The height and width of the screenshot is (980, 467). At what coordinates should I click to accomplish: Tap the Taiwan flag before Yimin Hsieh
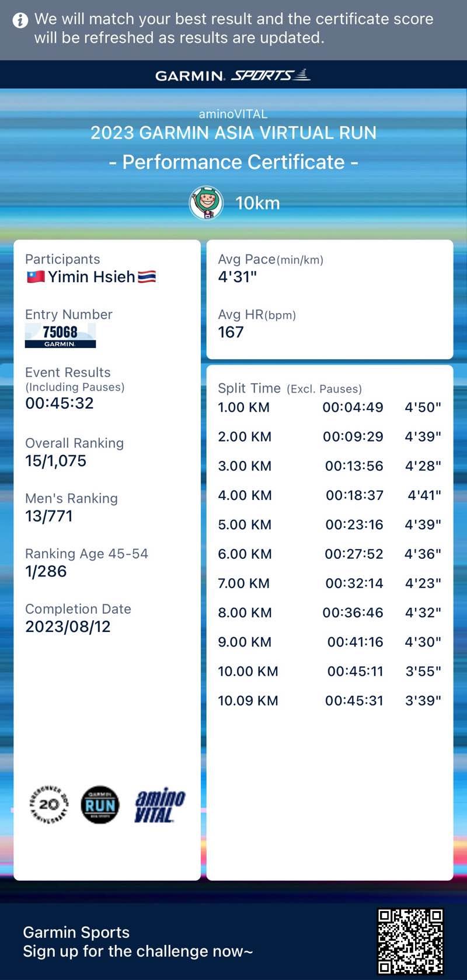[x=36, y=277]
